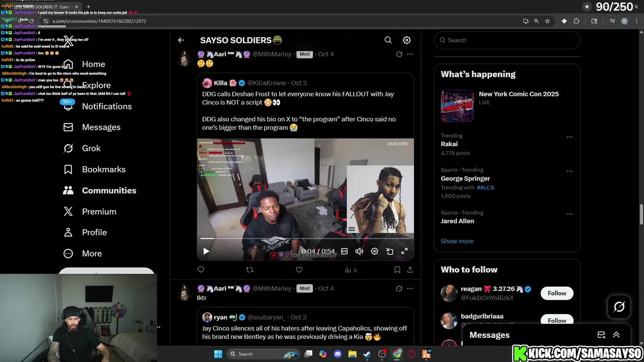Viewport: 644px width, 362px height.
Task: Open New York Comic Con 2025 thumbnail
Action: click(457, 106)
